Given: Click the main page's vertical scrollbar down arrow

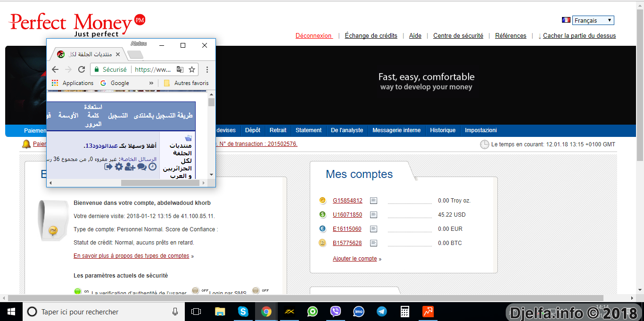Looking at the screenshot, I should coord(640,291).
